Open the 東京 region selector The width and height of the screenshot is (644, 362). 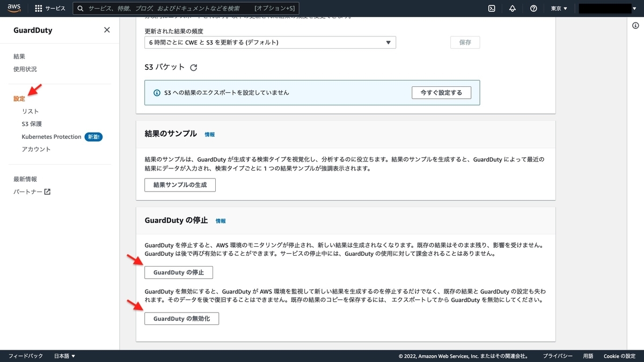pyautogui.click(x=559, y=8)
